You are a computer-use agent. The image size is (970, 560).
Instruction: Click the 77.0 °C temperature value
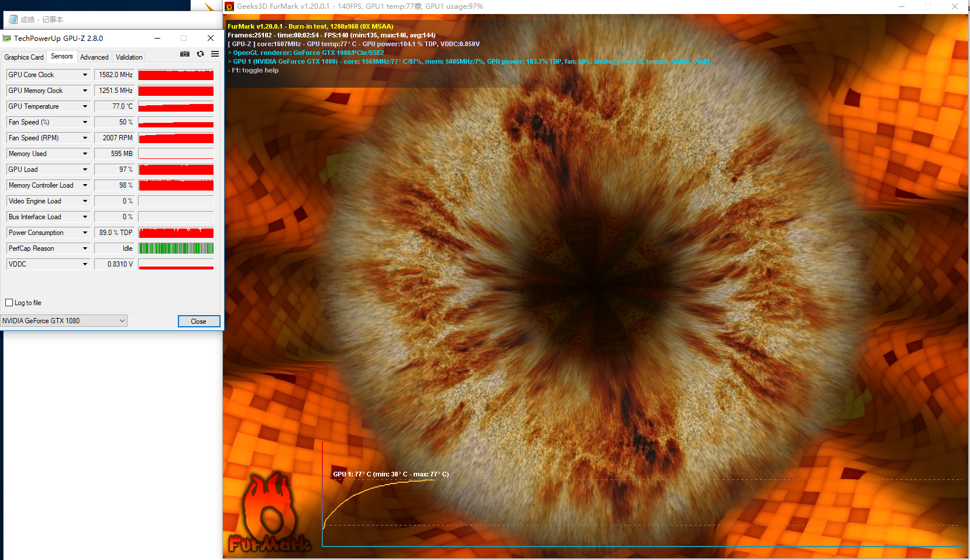tap(115, 106)
